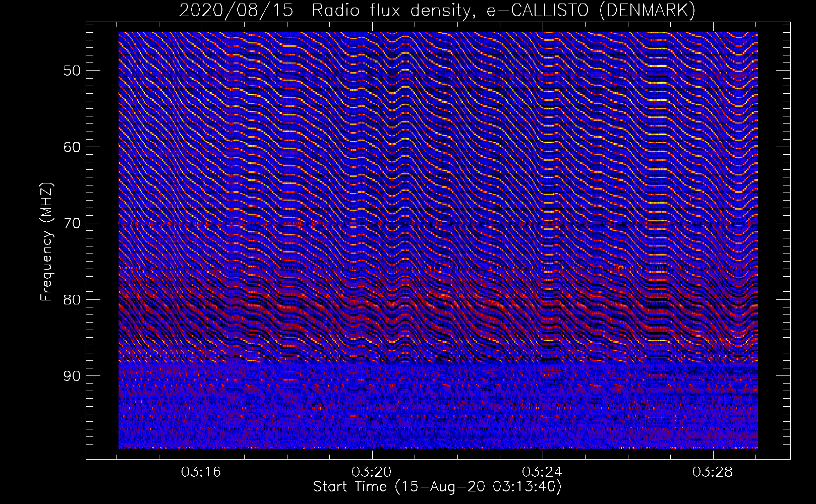Click the 70 MHz frequency tick label
This screenshot has height=504, width=816.
(x=72, y=223)
